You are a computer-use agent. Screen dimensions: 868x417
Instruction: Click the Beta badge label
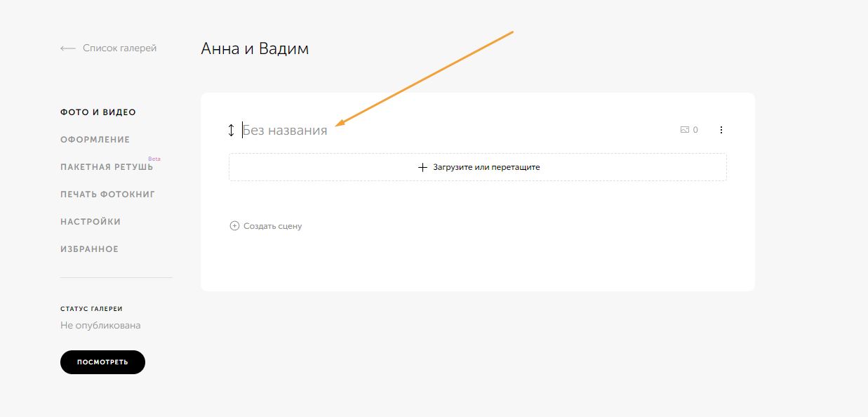click(x=154, y=159)
